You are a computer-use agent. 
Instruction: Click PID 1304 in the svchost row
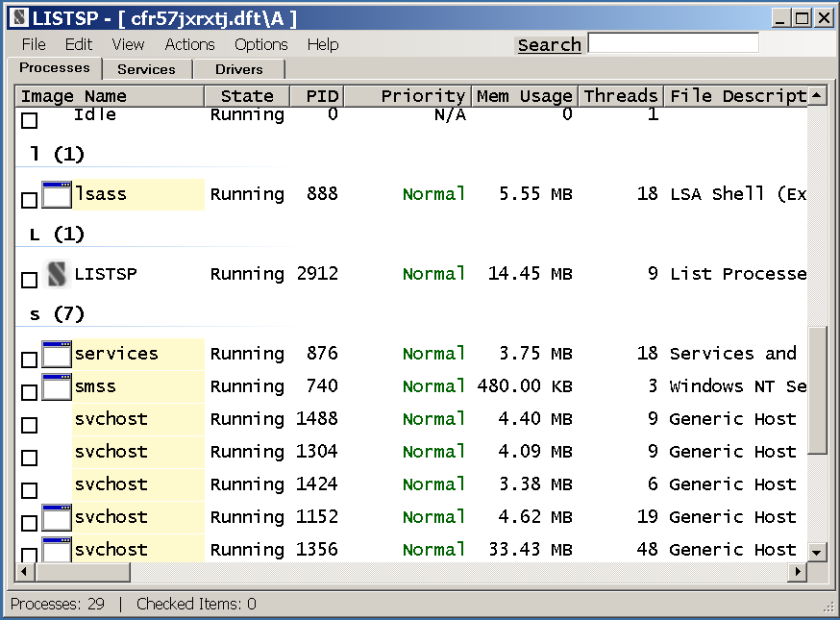tap(317, 451)
